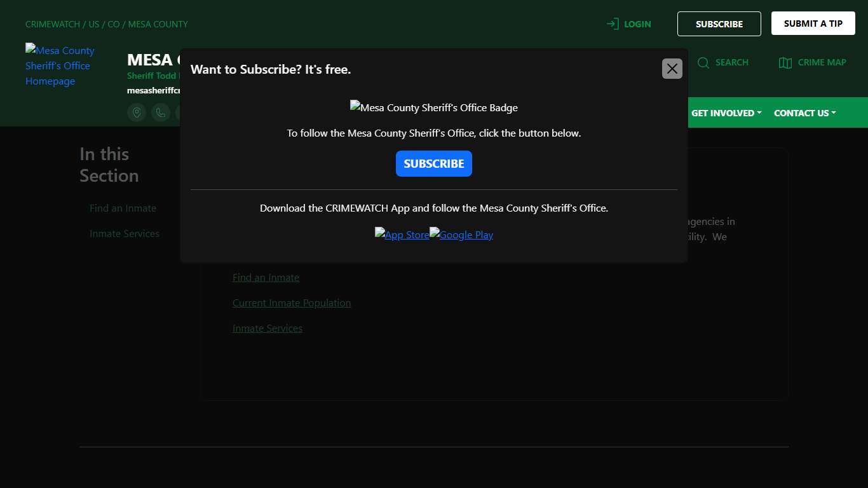Open search via the magnifier icon
The height and width of the screenshot is (488, 868).
pyautogui.click(x=703, y=62)
